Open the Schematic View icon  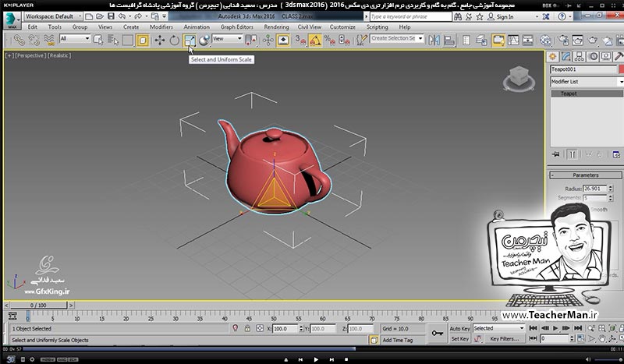(x=528, y=40)
